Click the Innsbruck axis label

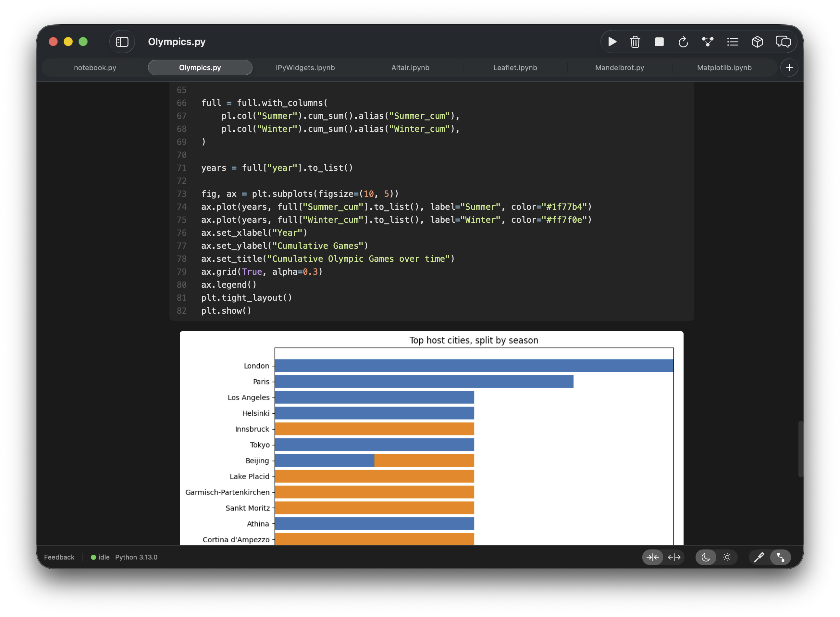click(x=252, y=429)
